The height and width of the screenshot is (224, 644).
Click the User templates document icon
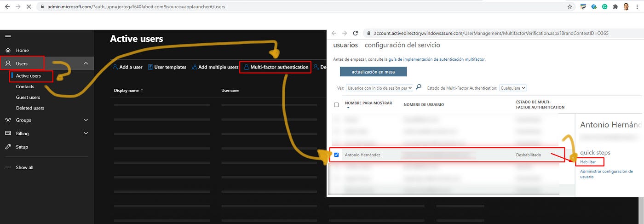(x=150, y=67)
